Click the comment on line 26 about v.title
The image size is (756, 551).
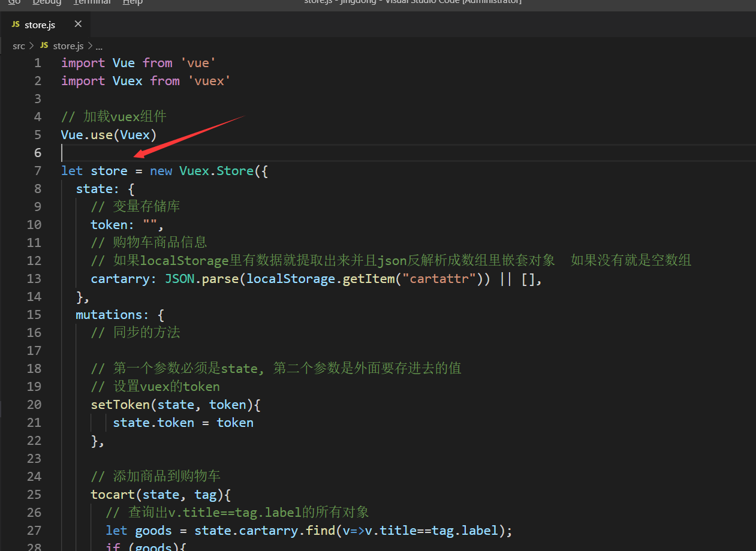tap(237, 513)
